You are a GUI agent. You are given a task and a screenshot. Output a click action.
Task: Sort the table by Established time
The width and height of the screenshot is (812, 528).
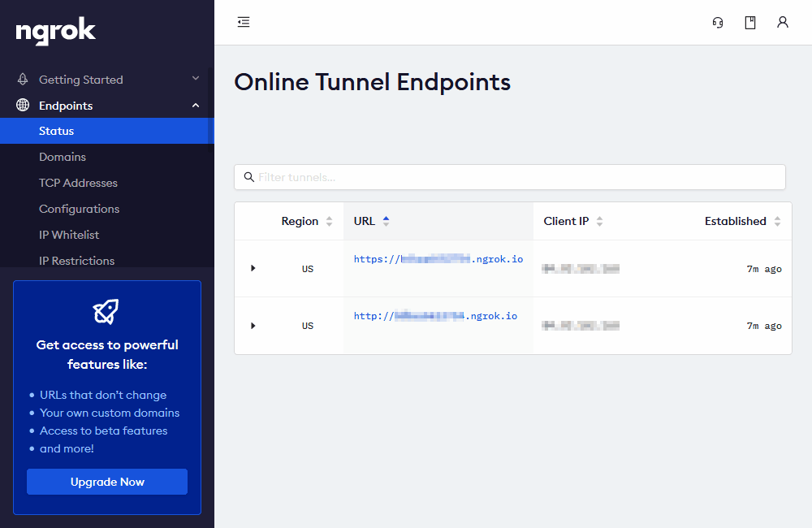tap(743, 221)
